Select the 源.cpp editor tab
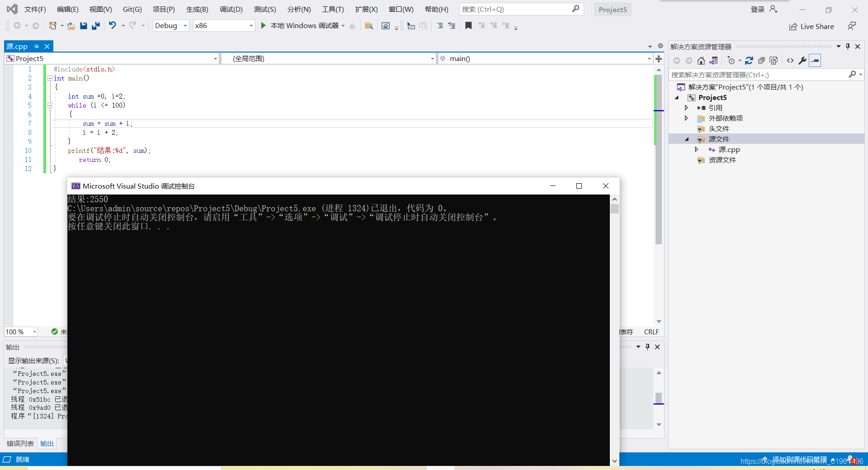Image resolution: width=868 pixels, height=470 pixels. (x=17, y=46)
